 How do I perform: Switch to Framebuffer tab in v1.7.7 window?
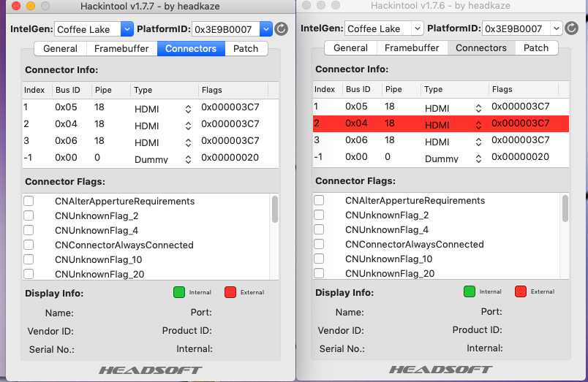tap(122, 49)
